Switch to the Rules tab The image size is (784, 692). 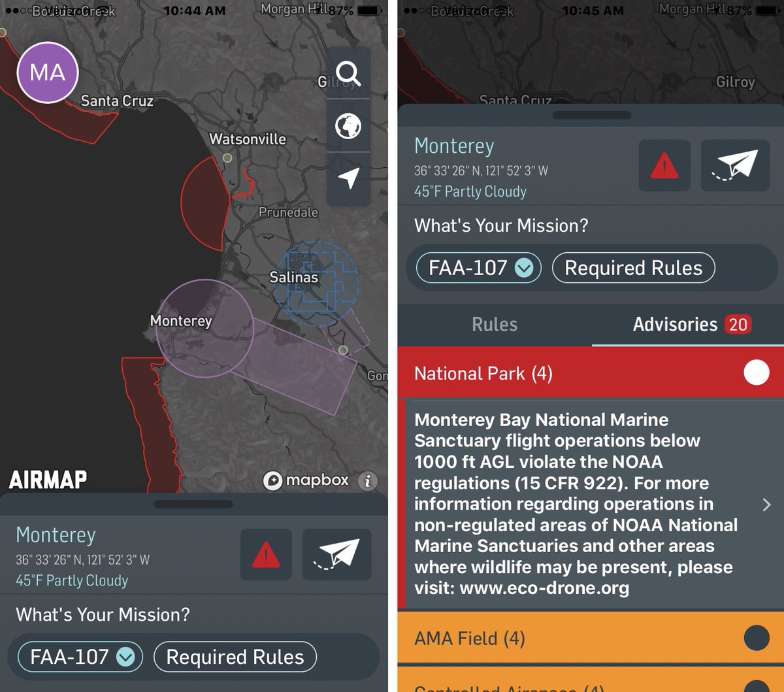pyautogui.click(x=495, y=324)
